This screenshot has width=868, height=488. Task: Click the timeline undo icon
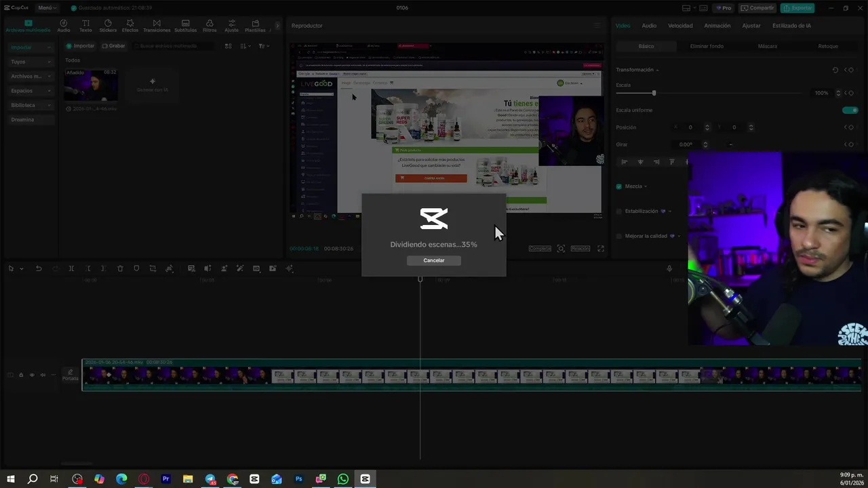pos(39,268)
